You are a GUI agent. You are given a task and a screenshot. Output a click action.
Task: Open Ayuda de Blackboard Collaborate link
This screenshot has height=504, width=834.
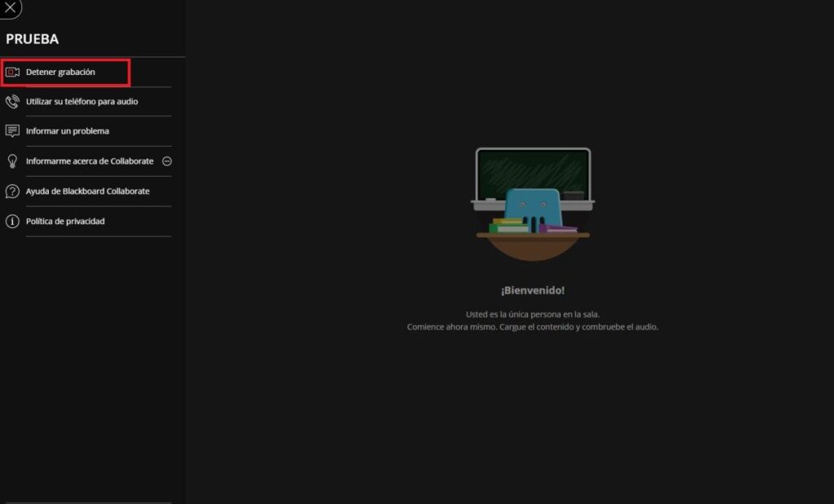87,191
